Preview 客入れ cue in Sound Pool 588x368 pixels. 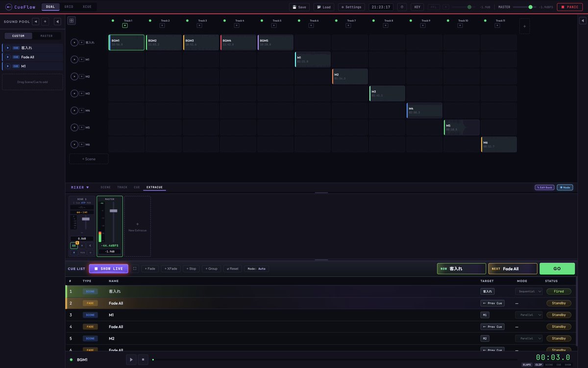pyautogui.click(x=8, y=48)
